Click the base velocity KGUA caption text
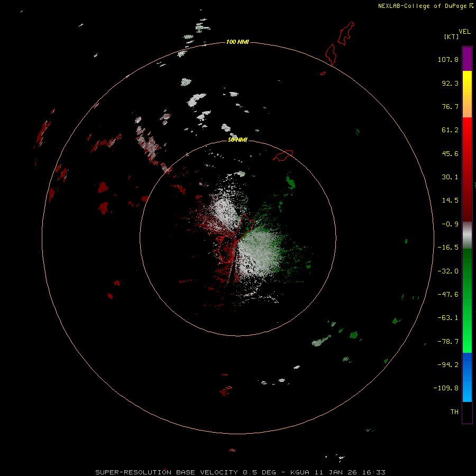Screen dimensions: 476x476 [241, 472]
